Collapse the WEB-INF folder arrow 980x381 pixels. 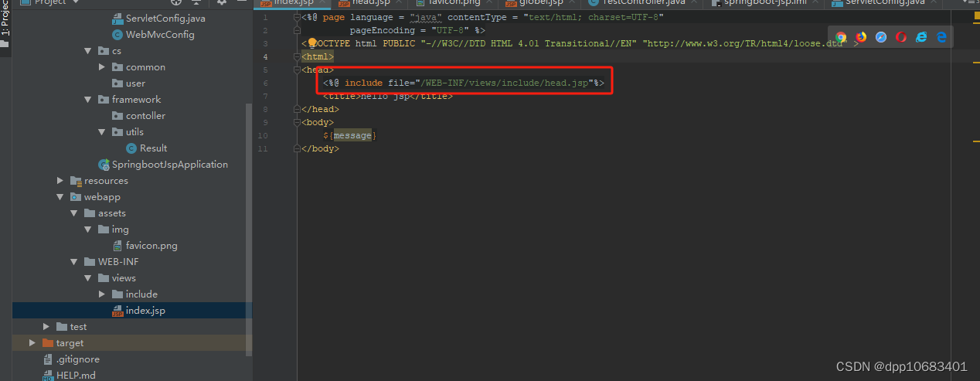(x=74, y=261)
